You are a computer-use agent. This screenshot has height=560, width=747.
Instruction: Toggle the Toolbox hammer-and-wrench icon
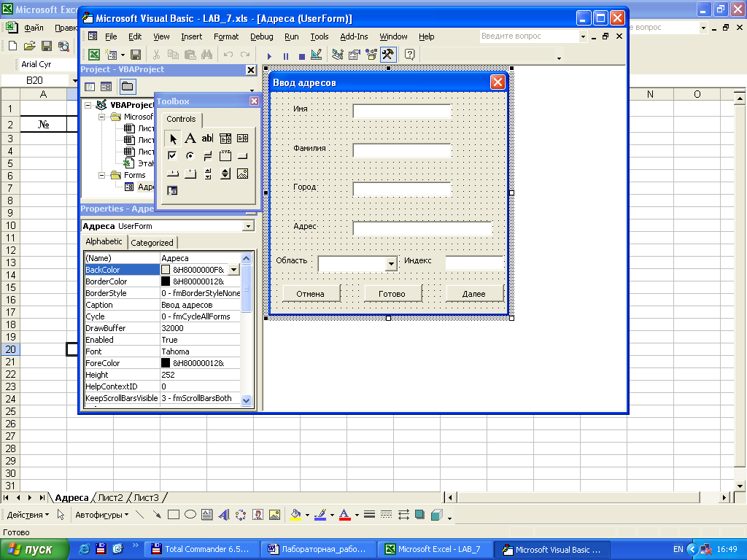pyautogui.click(x=388, y=55)
